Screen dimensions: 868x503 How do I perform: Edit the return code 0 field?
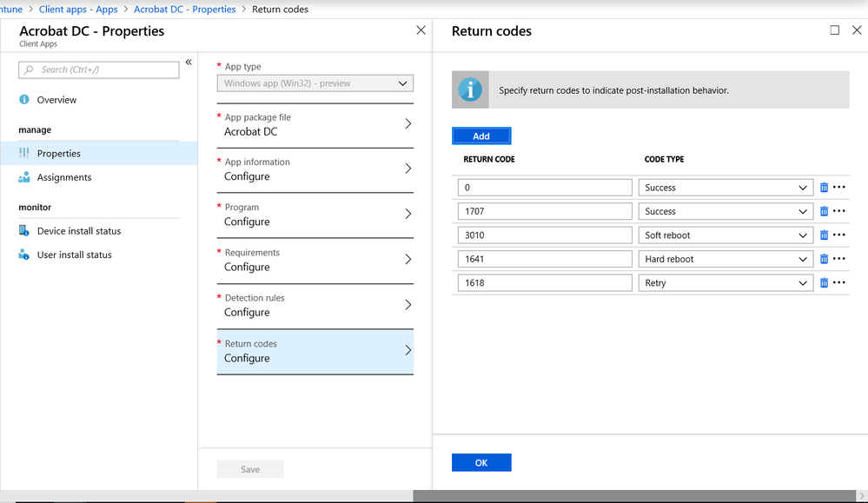[x=545, y=188]
